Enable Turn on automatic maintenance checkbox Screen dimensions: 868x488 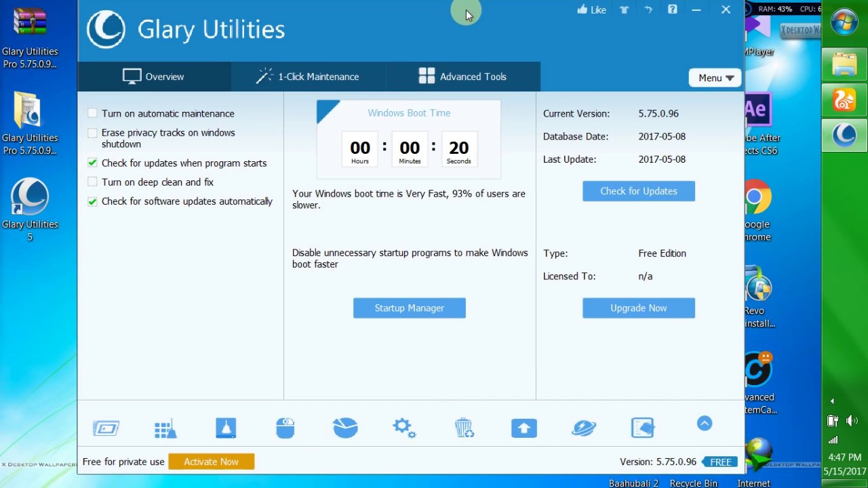(x=93, y=113)
